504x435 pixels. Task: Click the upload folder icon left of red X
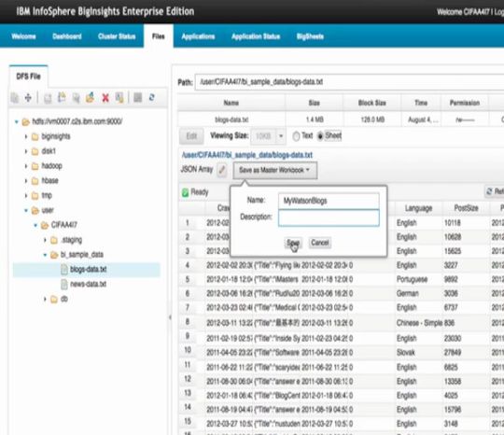[x=90, y=97]
